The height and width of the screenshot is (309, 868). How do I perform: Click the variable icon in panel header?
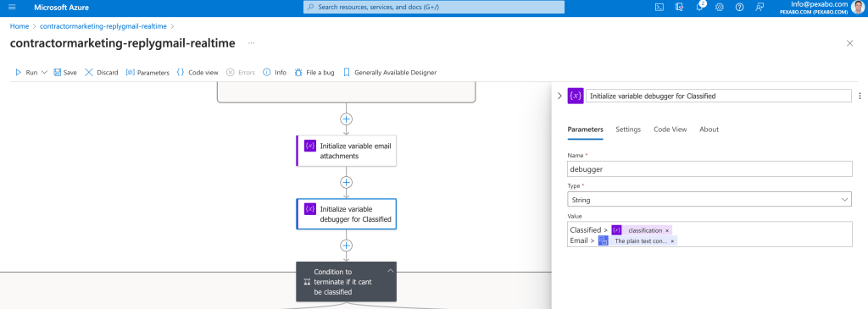(x=576, y=96)
